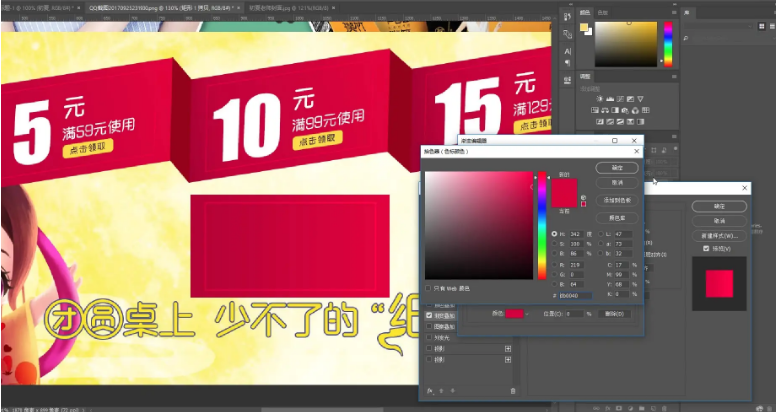Screen dimensions: 776x412
Task: Add a Curves adjustment icon
Action: click(620, 99)
